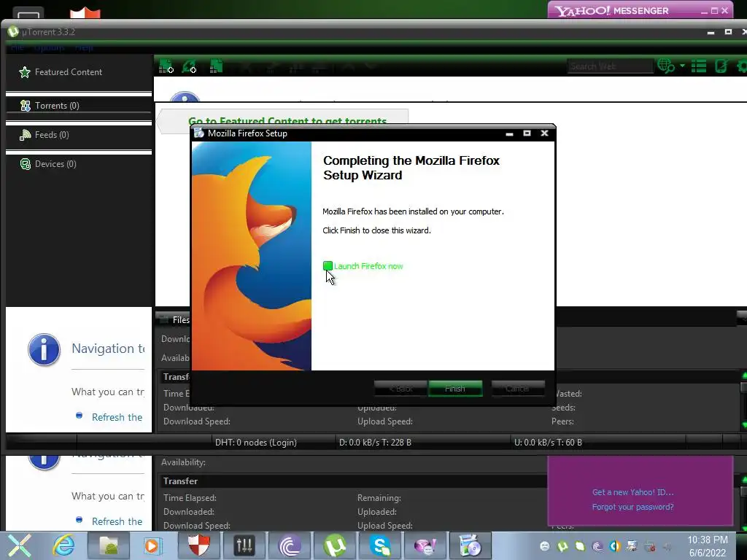Viewport: 747px width, 560px height.
Task: Click the dimmed Back button in Firefox Setup
Action: pyautogui.click(x=401, y=389)
